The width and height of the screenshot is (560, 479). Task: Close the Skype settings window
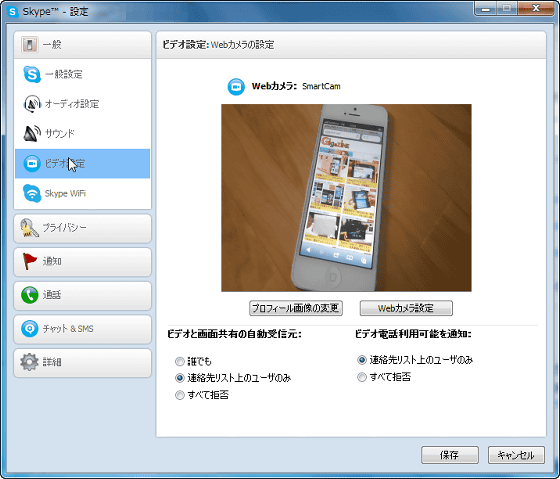coord(536,9)
